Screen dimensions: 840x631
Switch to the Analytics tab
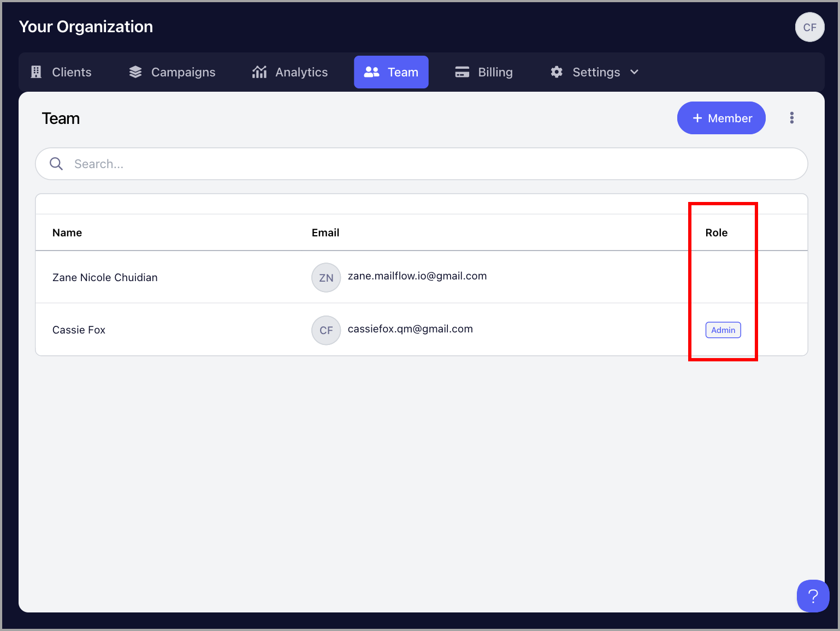(290, 72)
